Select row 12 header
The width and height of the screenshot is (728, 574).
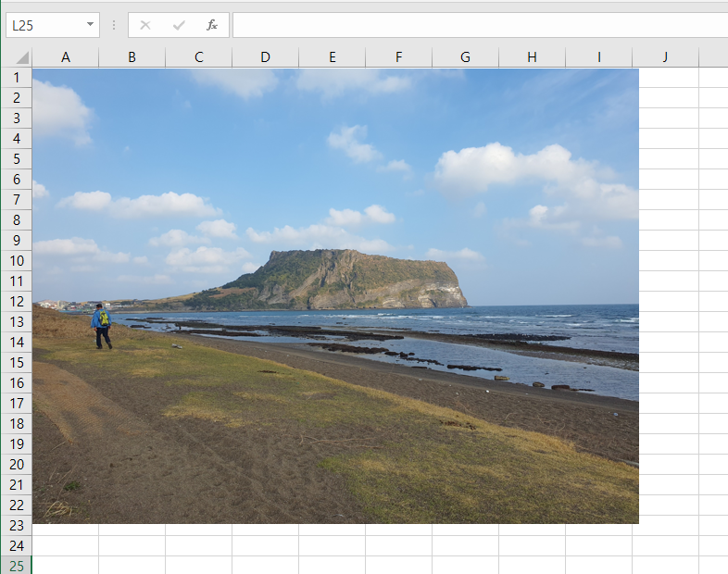pos(17,302)
